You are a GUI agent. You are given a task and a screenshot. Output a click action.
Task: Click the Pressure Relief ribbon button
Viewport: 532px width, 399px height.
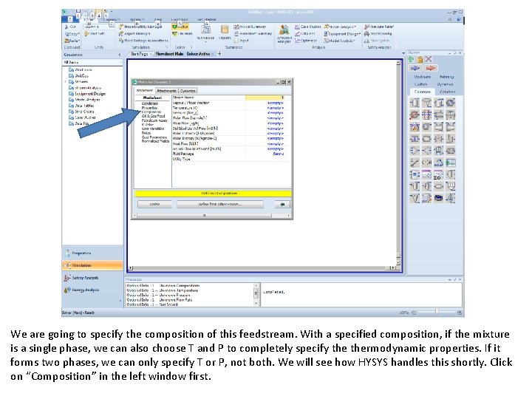click(x=378, y=27)
